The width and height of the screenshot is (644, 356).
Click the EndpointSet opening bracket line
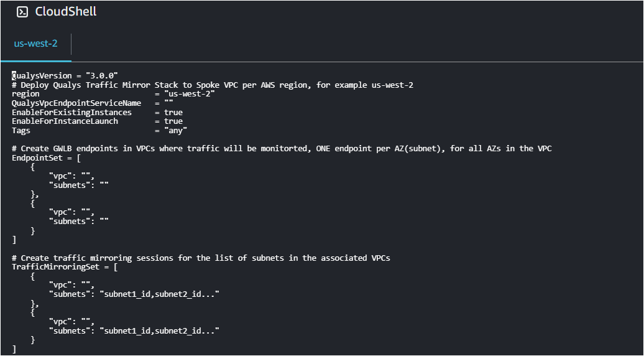[x=43, y=158]
